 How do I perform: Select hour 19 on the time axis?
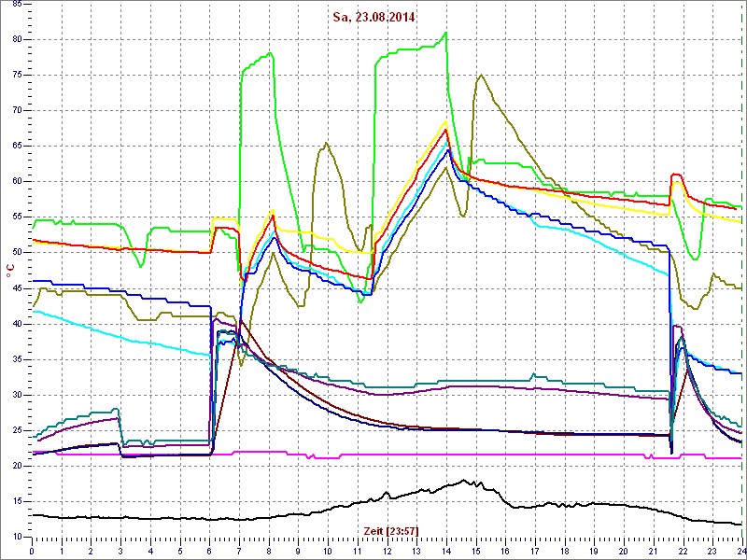[594, 551]
